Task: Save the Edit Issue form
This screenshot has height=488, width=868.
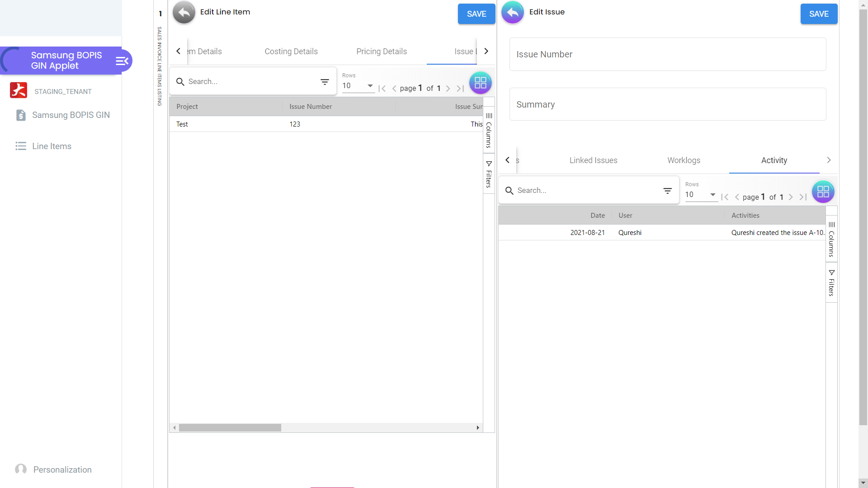Action: point(819,14)
